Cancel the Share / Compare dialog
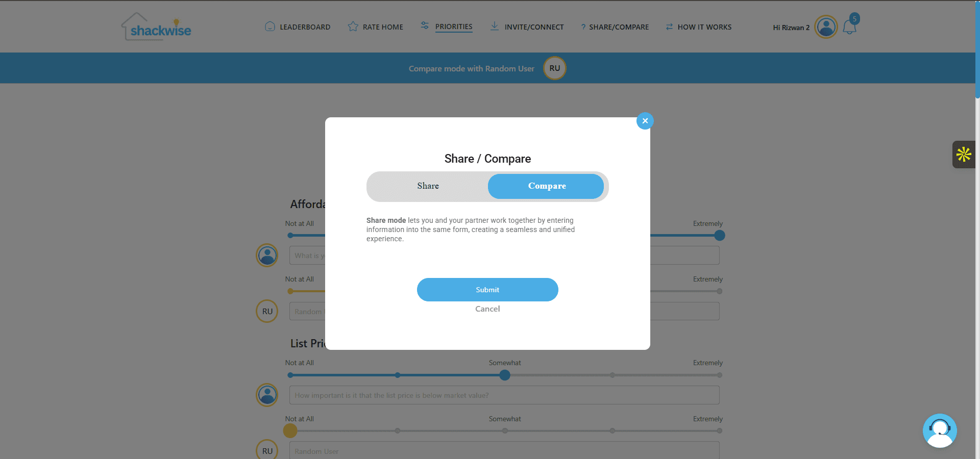980x459 pixels. coord(487,309)
